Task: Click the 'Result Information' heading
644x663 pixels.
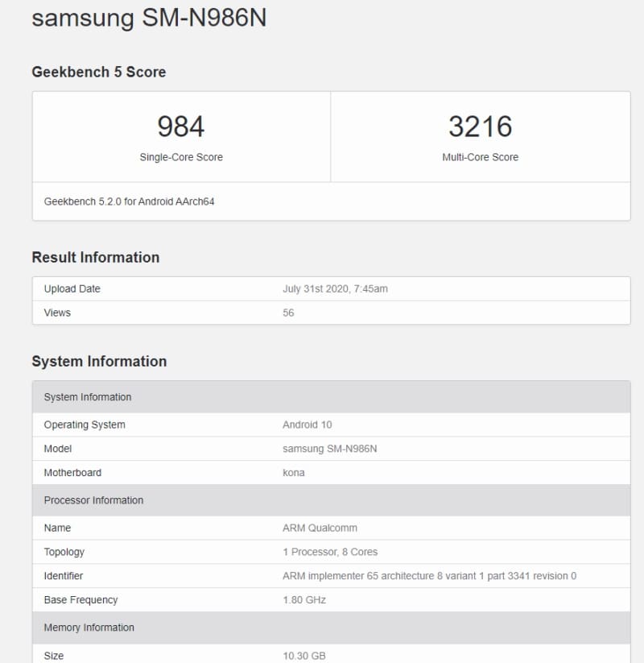Action: [96, 257]
